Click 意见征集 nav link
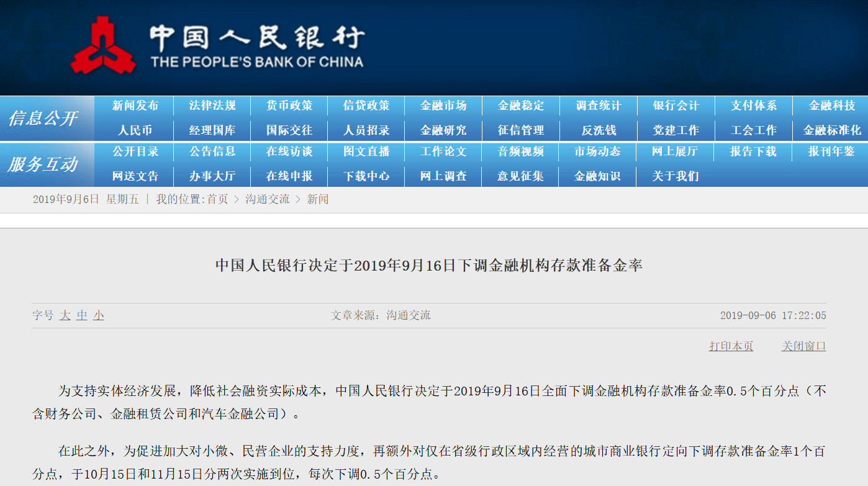868x486 pixels. pos(521,176)
